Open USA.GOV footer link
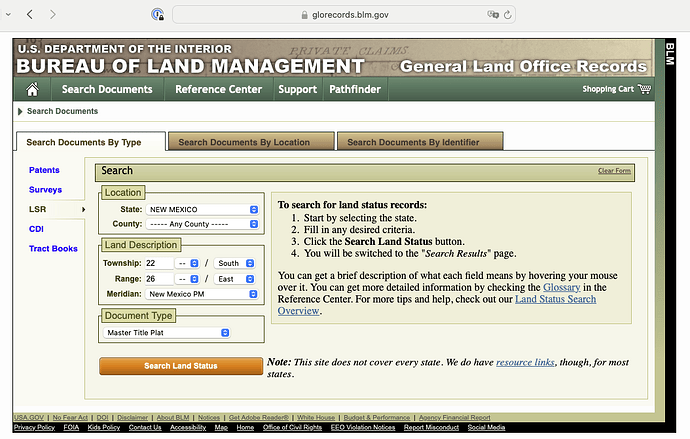 29,417
